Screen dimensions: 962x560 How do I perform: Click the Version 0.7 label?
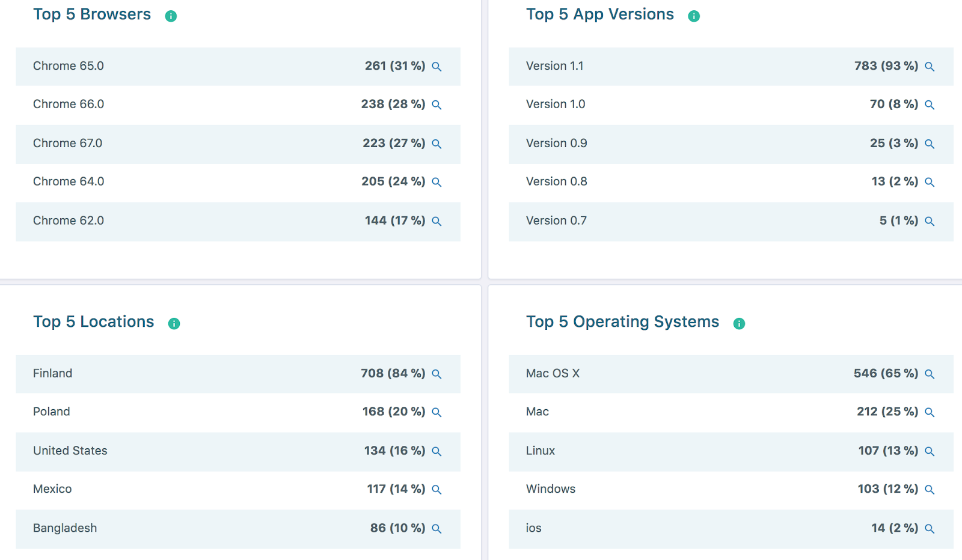click(557, 221)
